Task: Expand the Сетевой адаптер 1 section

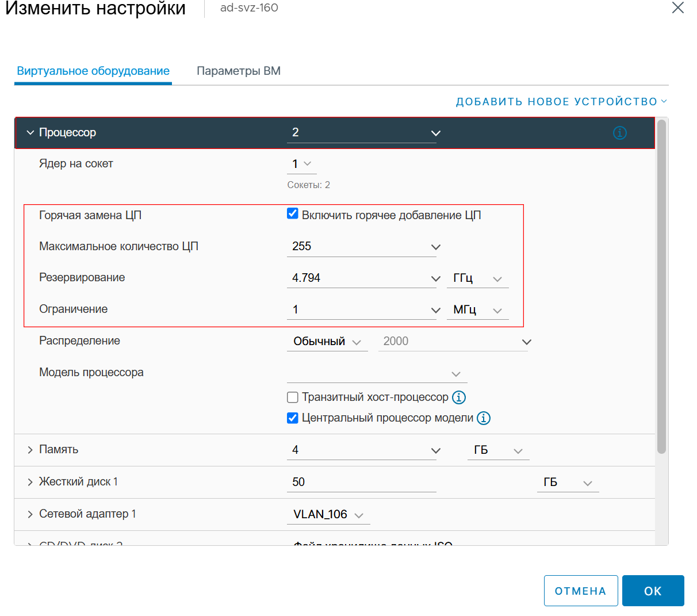Action: pyautogui.click(x=30, y=514)
